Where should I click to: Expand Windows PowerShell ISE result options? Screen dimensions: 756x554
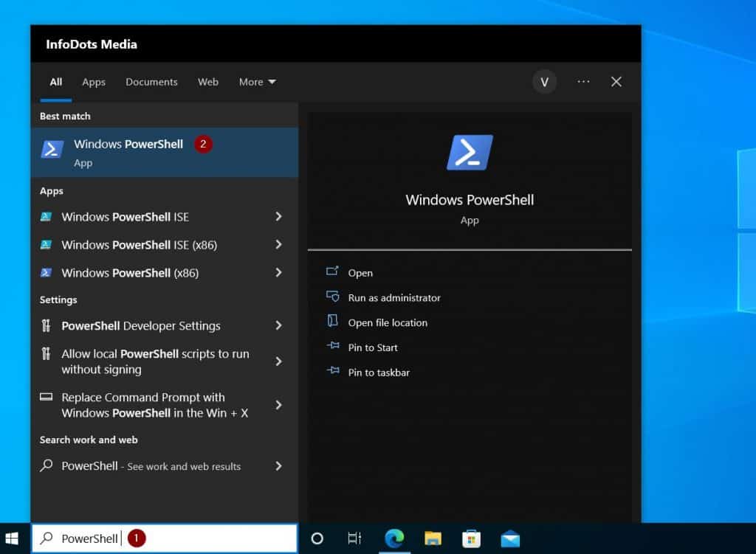click(x=278, y=217)
